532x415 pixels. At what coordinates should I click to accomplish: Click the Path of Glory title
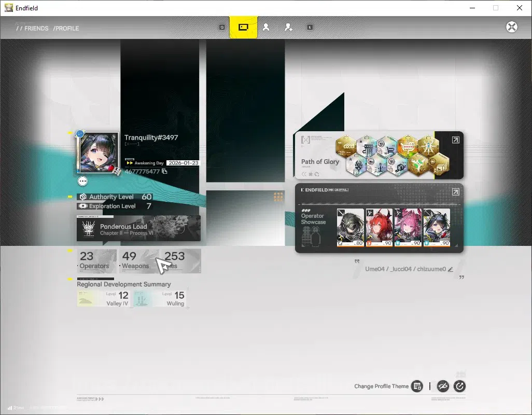pos(320,162)
